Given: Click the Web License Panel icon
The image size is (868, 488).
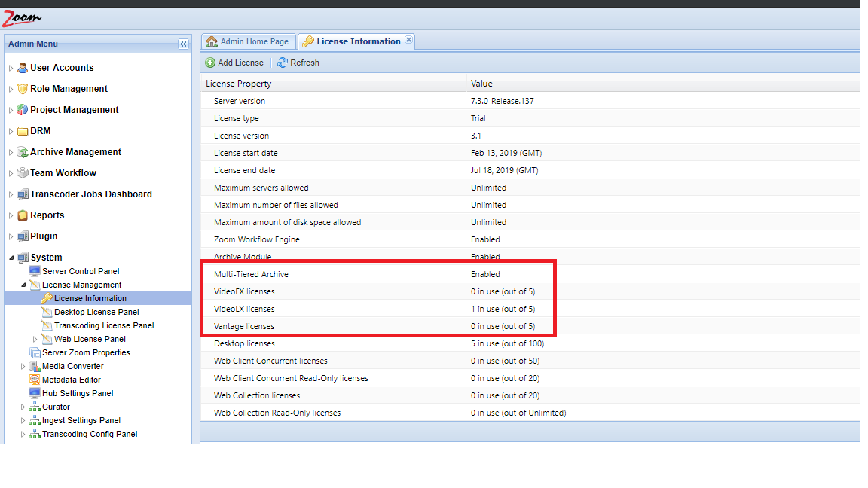Looking at the screenshot, I should (47, 339).
